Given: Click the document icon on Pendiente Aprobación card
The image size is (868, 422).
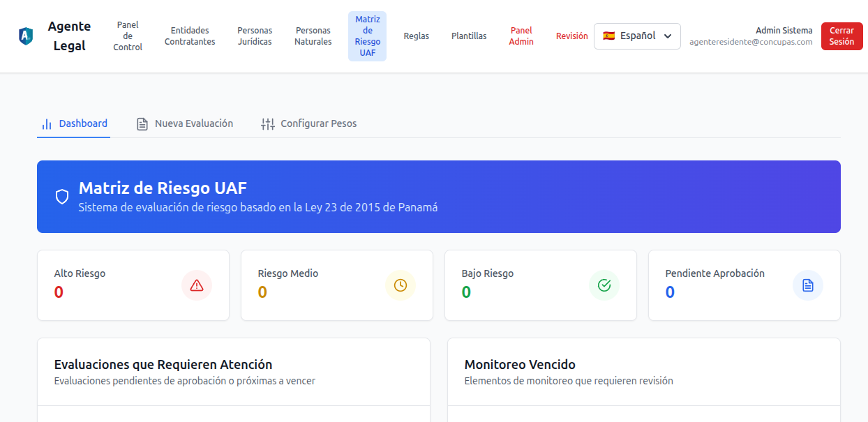Looking at the screenshot, I should [807, 285].
